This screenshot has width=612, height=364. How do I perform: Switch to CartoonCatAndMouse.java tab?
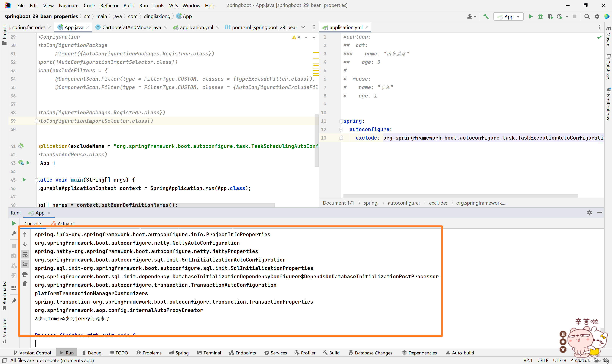click(131, 27)
